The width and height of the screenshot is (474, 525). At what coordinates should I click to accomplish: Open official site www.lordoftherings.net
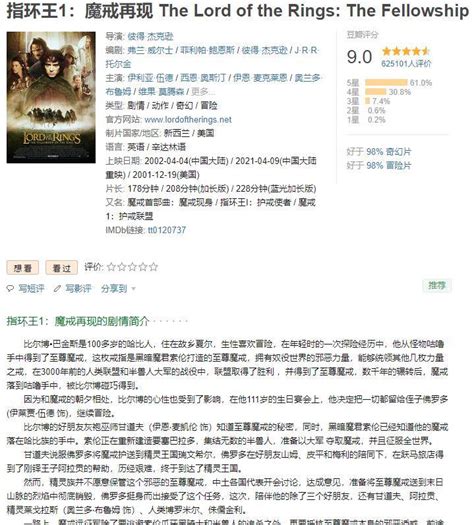pyautogui.click(x=188, y=120)
